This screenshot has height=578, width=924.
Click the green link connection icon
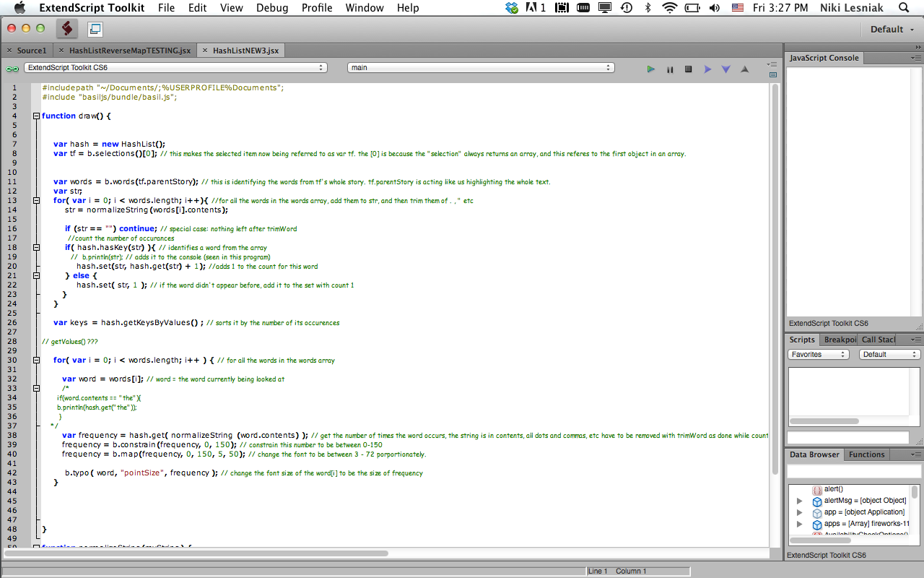coord(12,69)
